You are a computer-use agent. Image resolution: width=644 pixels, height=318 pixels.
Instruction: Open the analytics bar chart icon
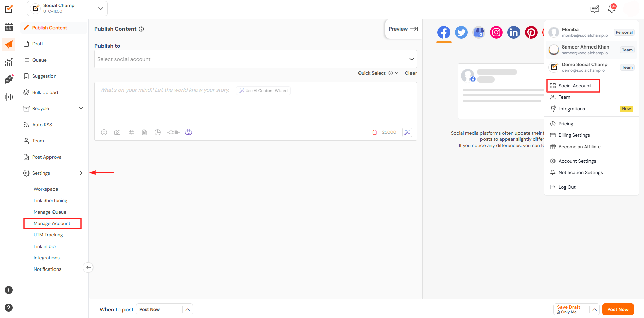9,62
